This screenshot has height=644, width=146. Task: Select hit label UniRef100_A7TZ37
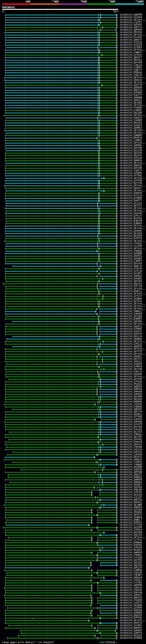131,296
